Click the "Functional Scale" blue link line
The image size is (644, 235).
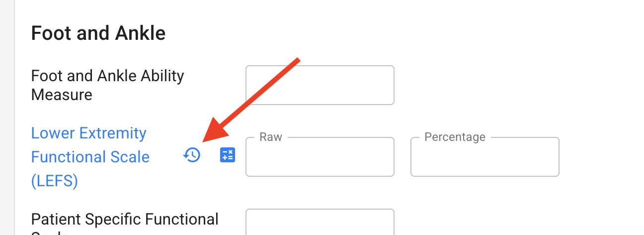click(90, 157)
